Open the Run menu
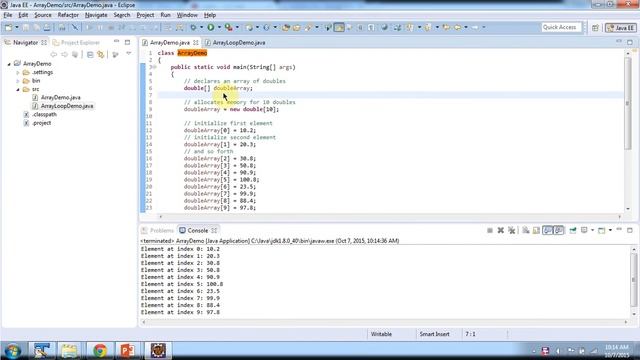This screenshot has height=360, width=640. coord(165,15)
